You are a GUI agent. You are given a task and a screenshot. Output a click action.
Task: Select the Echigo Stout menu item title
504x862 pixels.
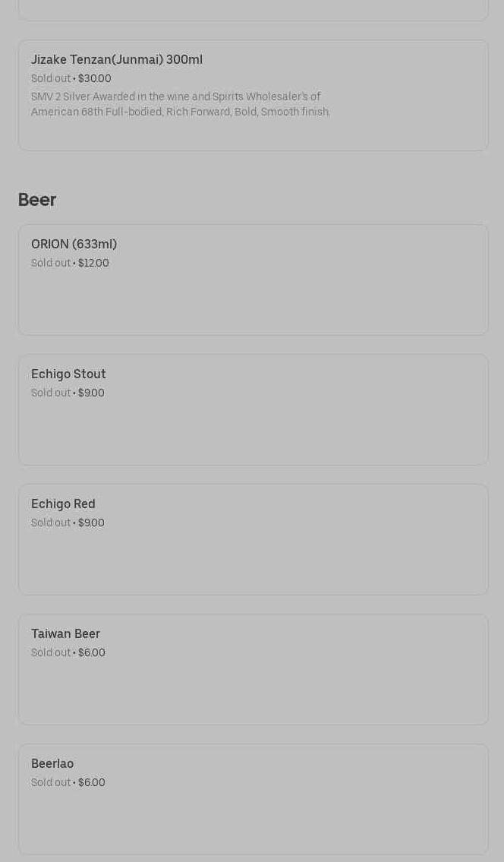click(68, 374)
